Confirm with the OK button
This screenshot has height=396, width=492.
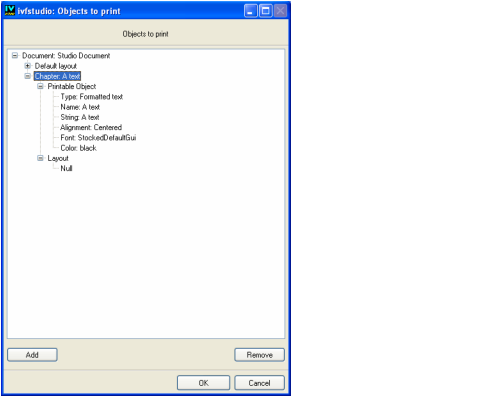click(x=203, y=383)
